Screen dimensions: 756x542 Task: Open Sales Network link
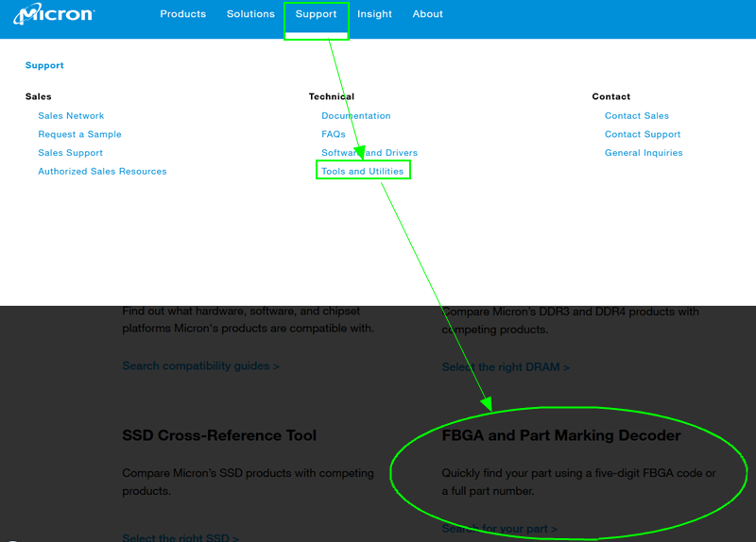point(71,115)
